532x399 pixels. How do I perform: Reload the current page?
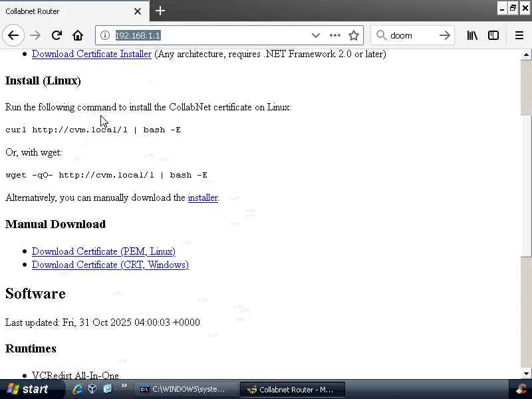tap(57, 35)
